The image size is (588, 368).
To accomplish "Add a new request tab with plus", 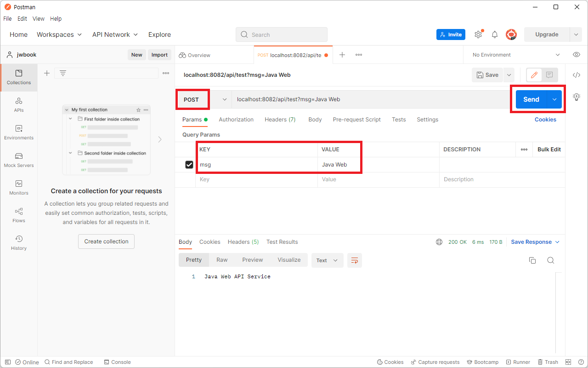I will tap(342, 55).
